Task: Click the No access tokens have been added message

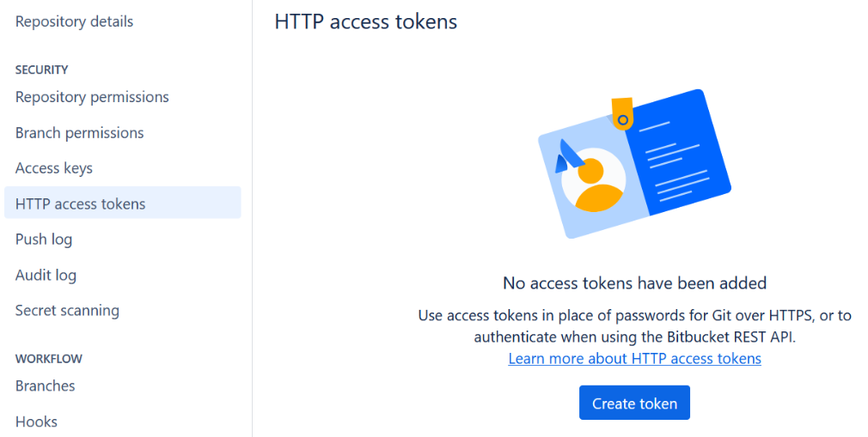Action: [634, 282]
